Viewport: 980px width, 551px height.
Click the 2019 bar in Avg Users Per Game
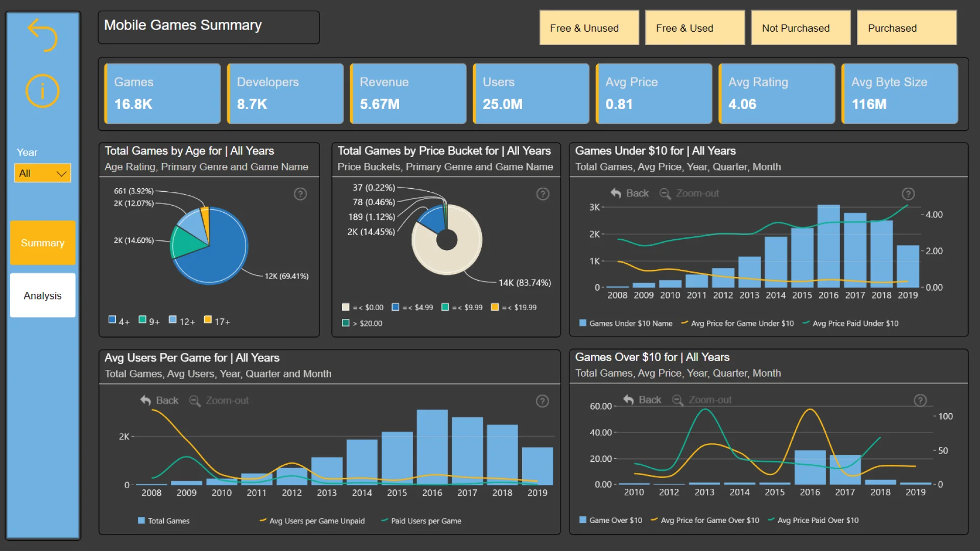point(537,466)
